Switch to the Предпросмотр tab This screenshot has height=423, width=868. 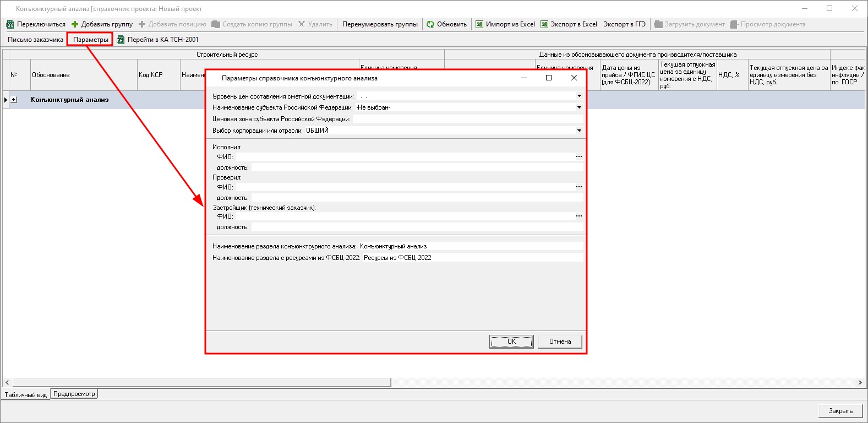click(x=74, y=394)
